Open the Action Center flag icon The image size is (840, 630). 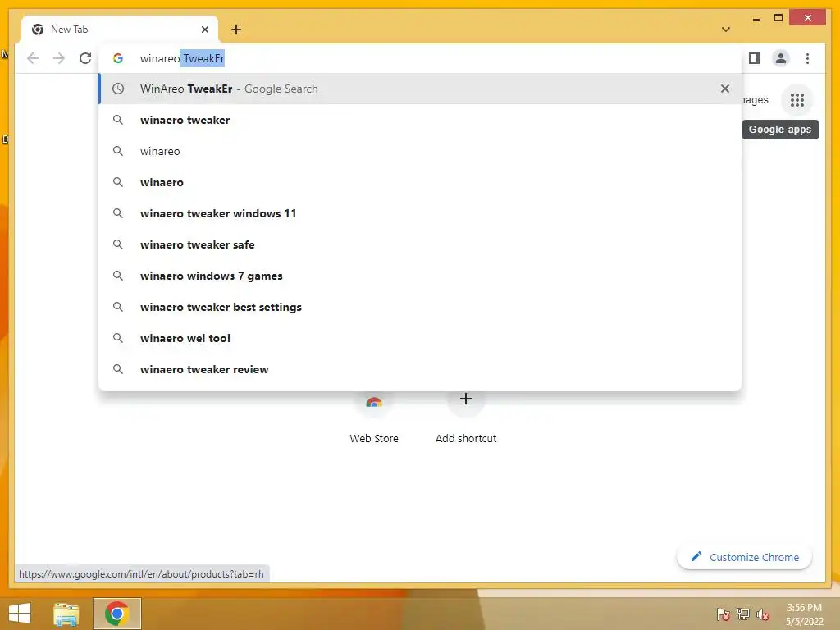[x=724, y=614]
